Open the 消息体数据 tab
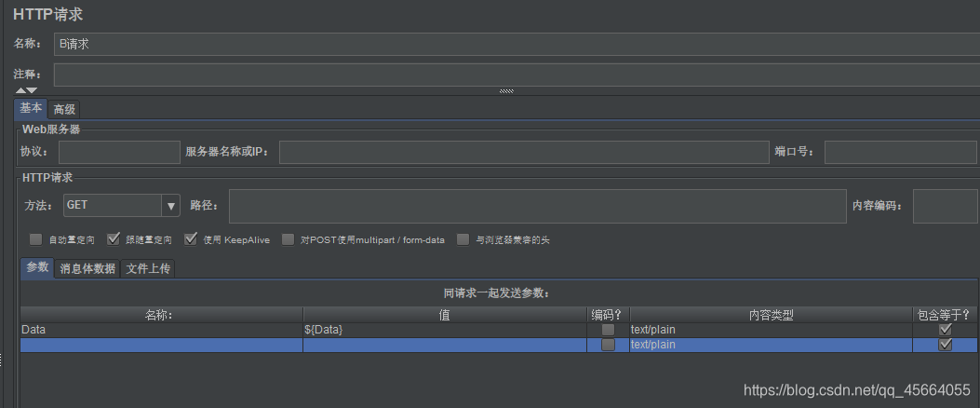This screenshot has width=980, height=408. click(x=87, y=268)
